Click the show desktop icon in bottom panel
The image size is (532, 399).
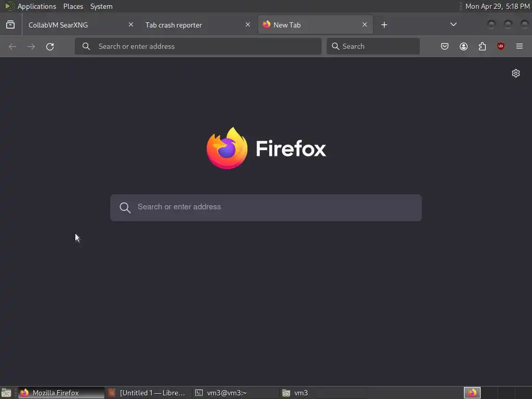pyautogui.click(x=6, y=393)
